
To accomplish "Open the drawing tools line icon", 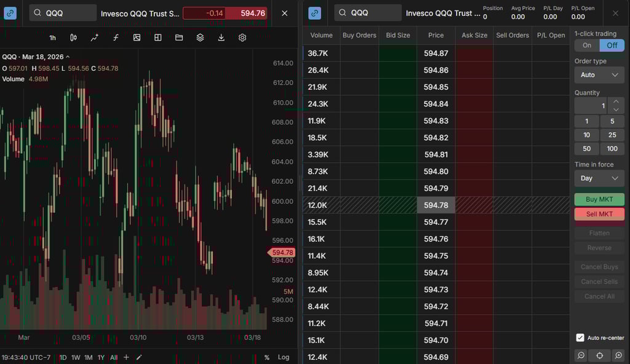I will [x=94, y=38].
